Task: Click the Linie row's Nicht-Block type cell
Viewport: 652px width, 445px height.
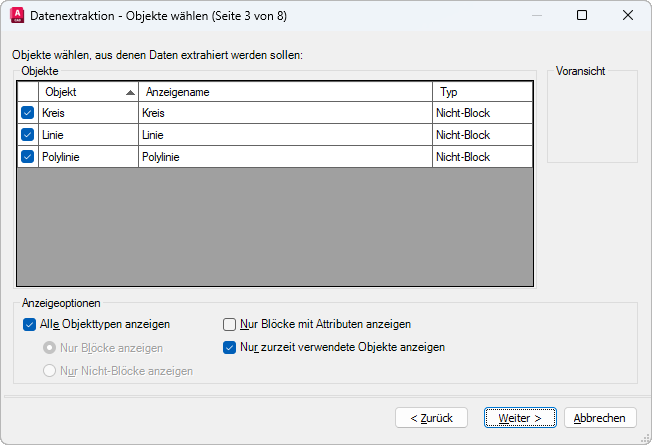Action: 482,135
